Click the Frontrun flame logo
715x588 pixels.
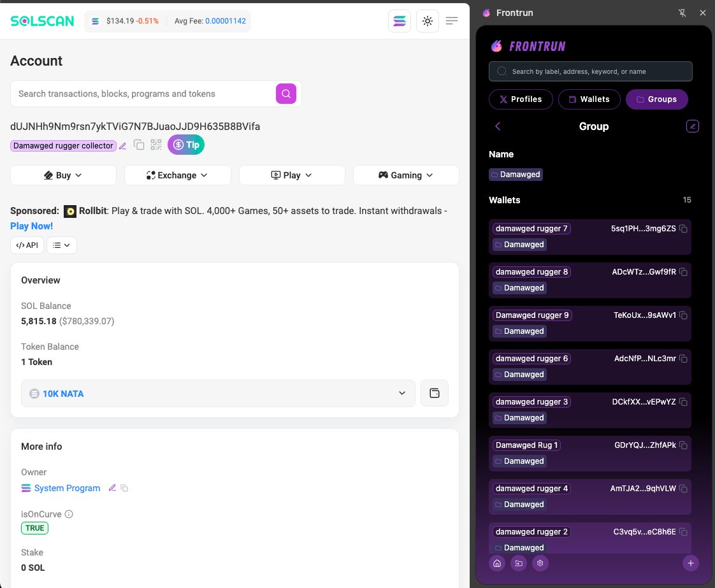[x=496, y=46]
